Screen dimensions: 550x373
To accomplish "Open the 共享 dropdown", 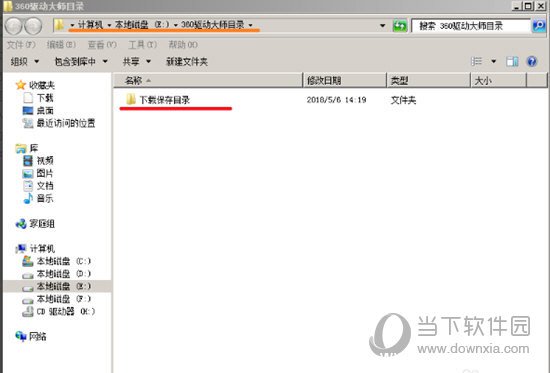I will pos(137,62).
